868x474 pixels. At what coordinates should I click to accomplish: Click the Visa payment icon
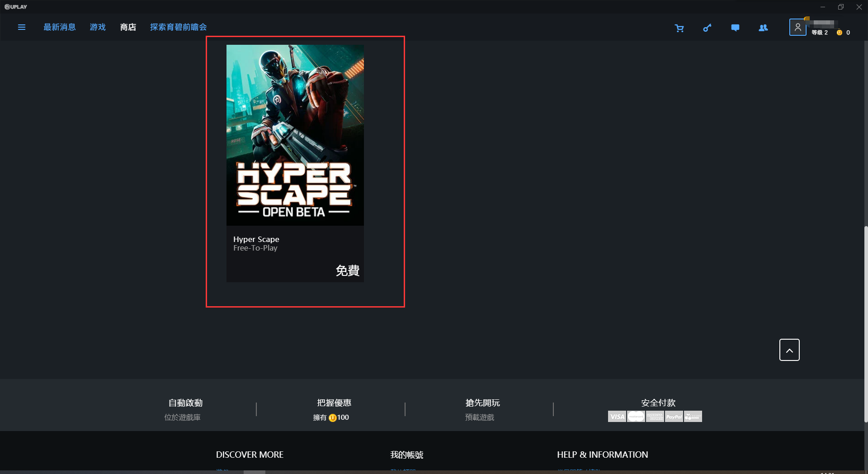point(617,417)
